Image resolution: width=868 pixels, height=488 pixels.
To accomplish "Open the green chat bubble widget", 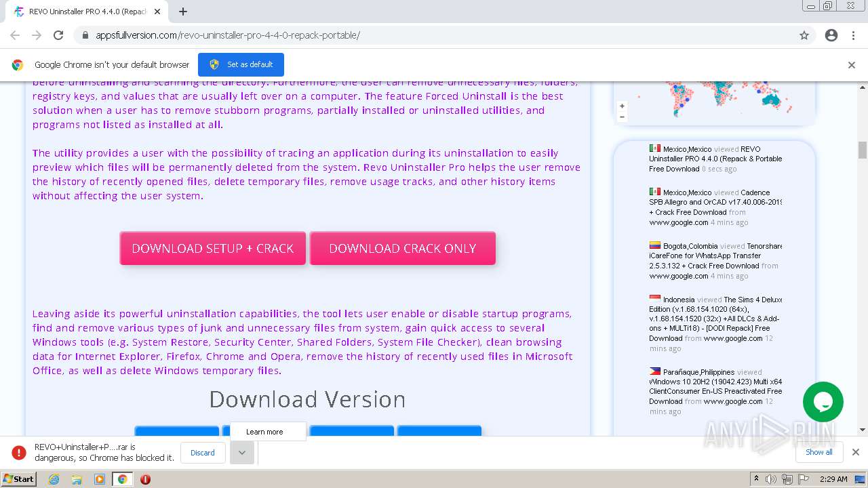I will (x=823, y=402).
